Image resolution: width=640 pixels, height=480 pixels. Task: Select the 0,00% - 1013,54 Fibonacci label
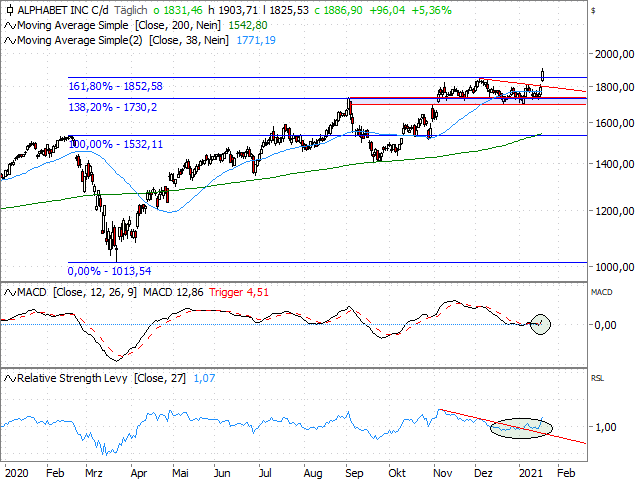coord(109,271)
